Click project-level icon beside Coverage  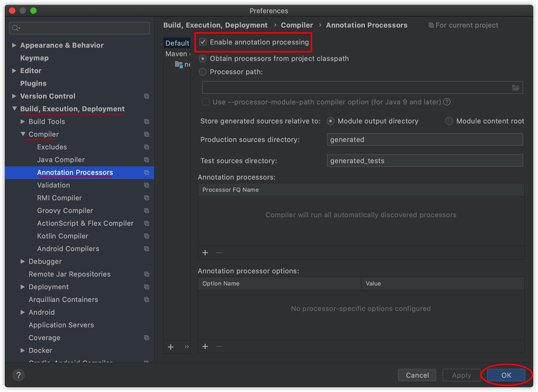click(147, 338)
